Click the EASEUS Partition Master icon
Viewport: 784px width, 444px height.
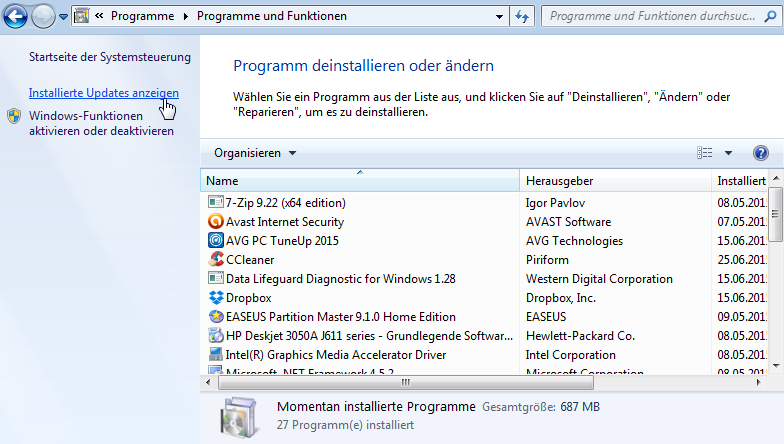216,316
